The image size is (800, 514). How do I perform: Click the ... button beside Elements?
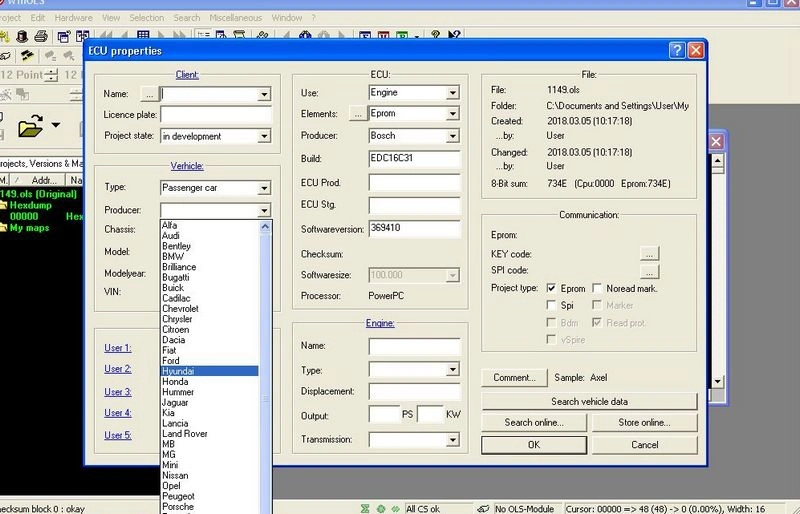pyautogui.click(x=358, y=114)
